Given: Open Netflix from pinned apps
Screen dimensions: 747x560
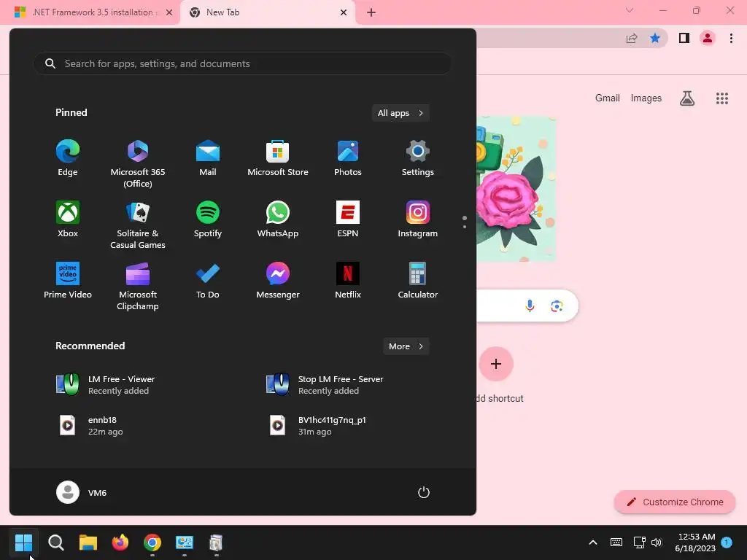Looking at the screenshot, I should [348, 281].
